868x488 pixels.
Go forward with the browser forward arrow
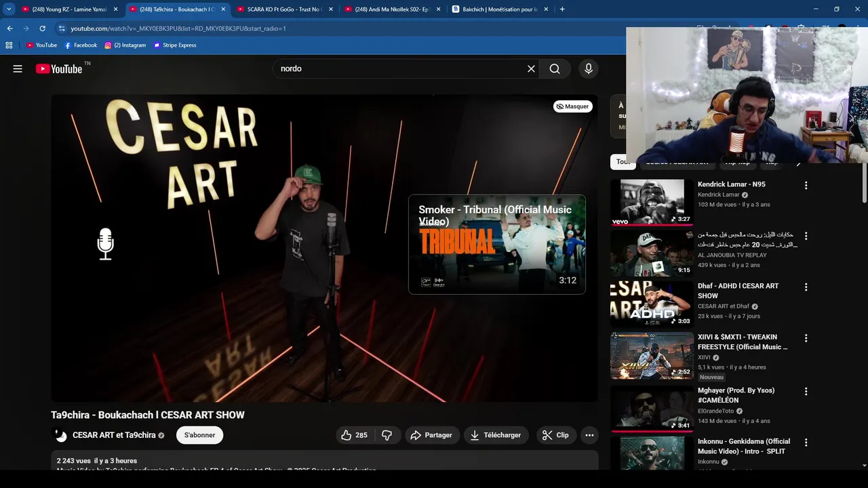coord(26,28)
